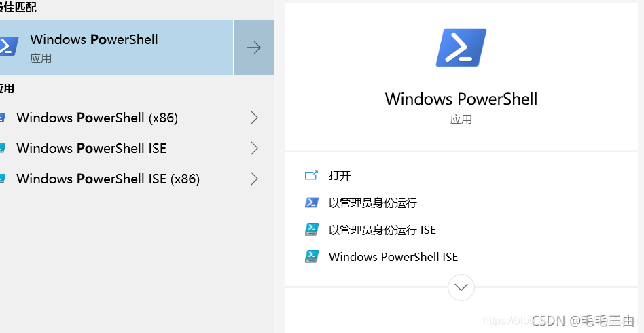Click Windows PowerShell title in details pane
Image resolution: width=644 pixels, height=333 pixels.
(x=461, y=99)
